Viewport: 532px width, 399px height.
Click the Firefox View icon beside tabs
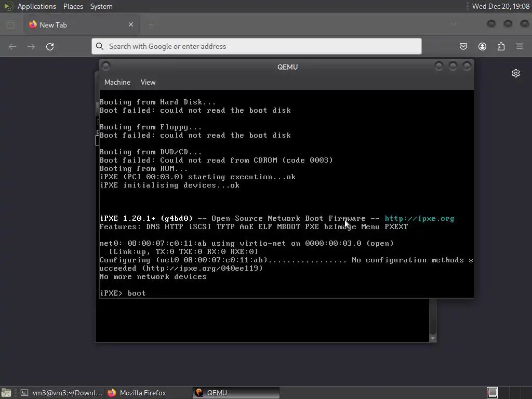click(x=10, y=25)
